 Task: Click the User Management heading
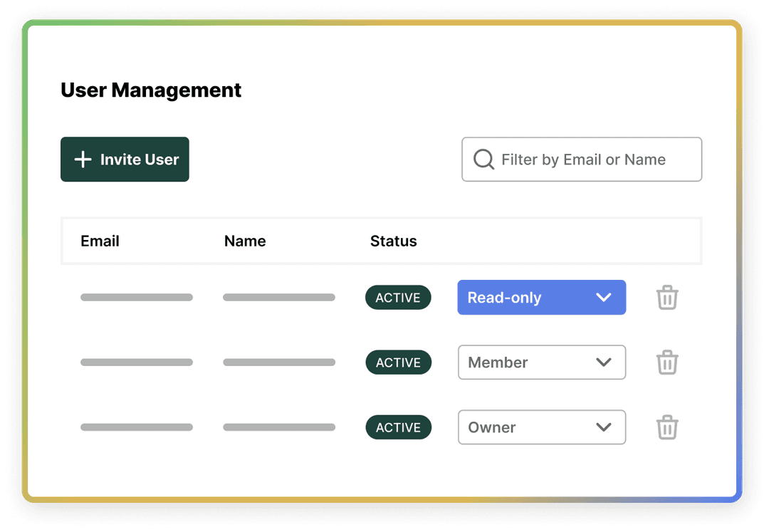[x=151, y=90]
